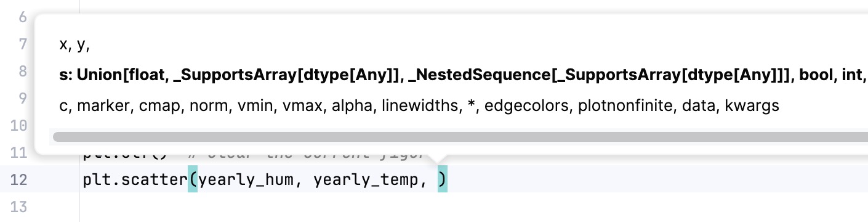Viewport: 868px width, 222px height.
Task: Click the horizontal scrollbar in the parameter popup
Action: pos(460,136)
